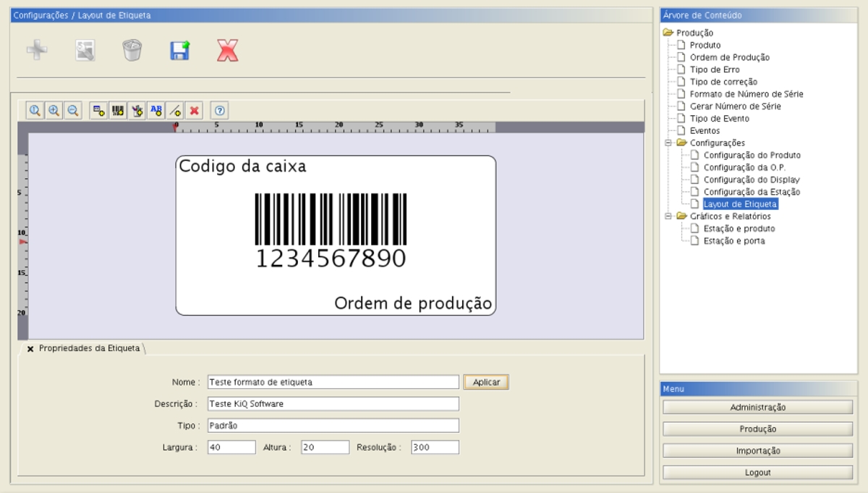The image size is (868, 493).
Task: Save the layout with the floppy disk icon
Action: click(x=180, y=50)
